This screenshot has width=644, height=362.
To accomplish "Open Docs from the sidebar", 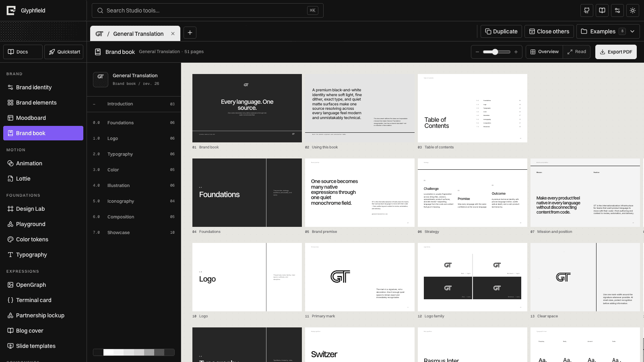I will (23, 52).
